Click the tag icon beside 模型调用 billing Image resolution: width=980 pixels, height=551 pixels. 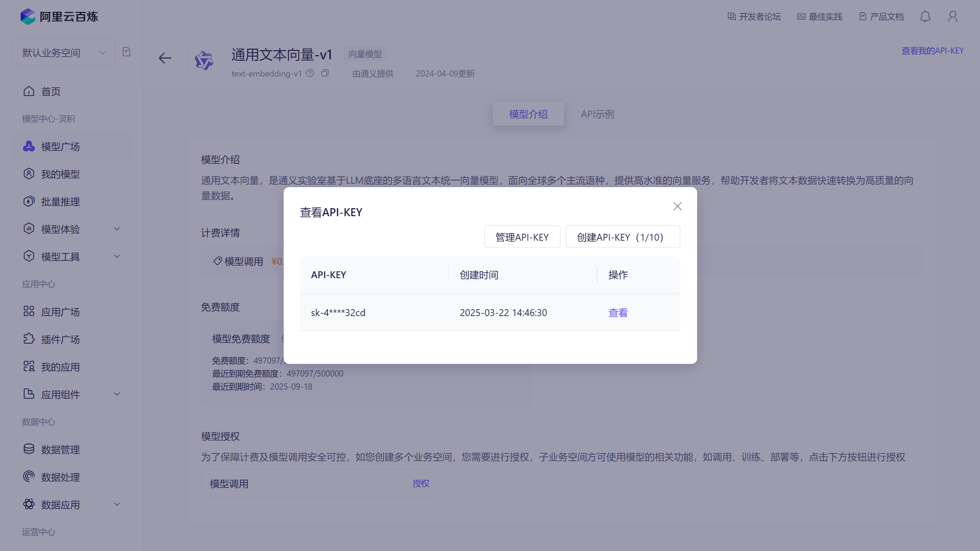pos(217,261)
